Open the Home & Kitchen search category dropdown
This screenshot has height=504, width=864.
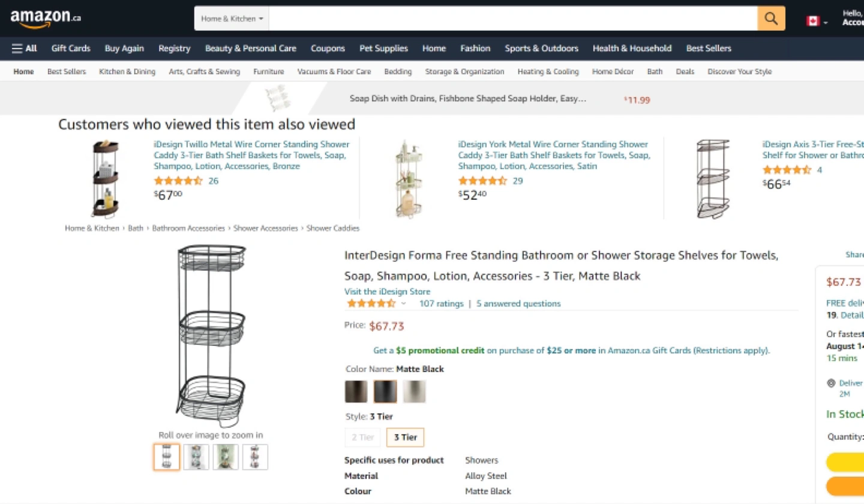[232, 19]
